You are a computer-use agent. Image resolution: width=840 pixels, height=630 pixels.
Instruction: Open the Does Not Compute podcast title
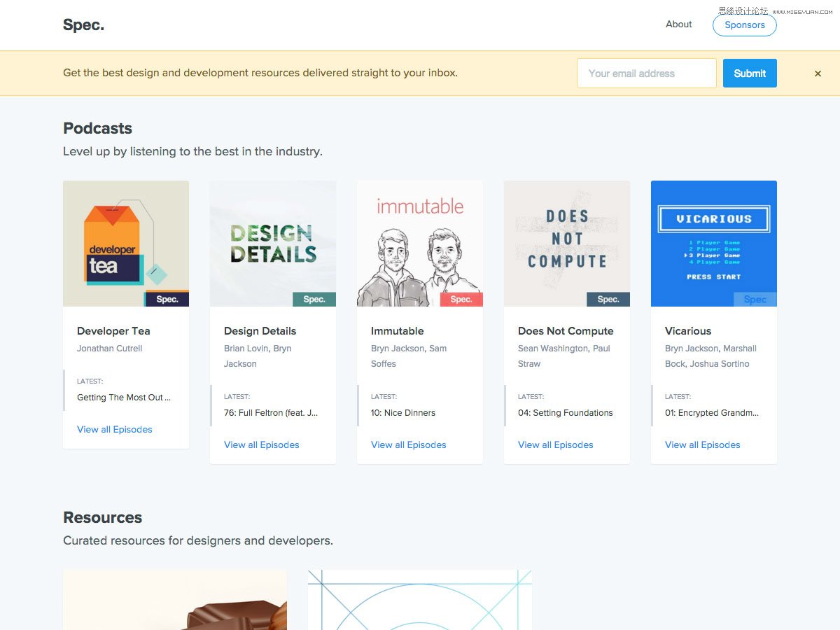pos(566,331)
